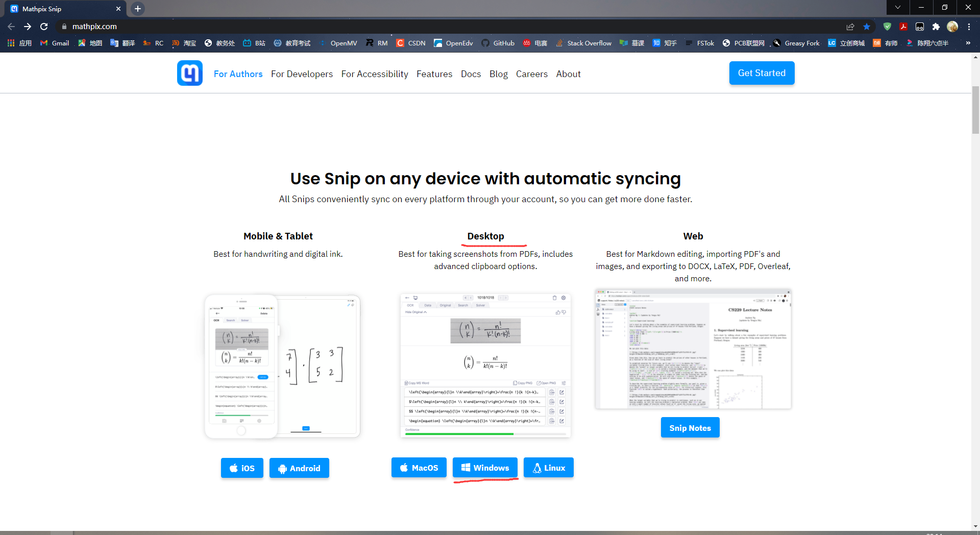Open the About nav link
Image resolution: width=980 pixels, height=535 pixels.
click(x=568, y=74)
